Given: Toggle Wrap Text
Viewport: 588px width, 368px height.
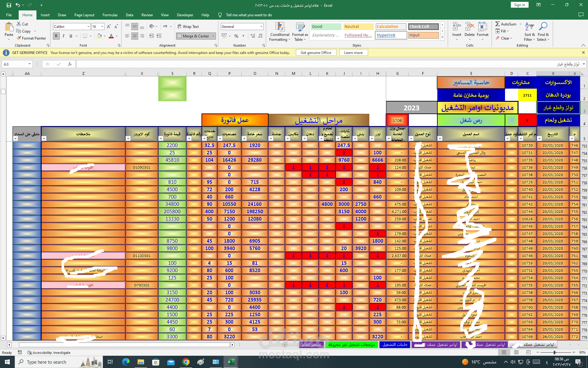Looking at the screenshot, I should pyautogui.click(x=188, y=27).
